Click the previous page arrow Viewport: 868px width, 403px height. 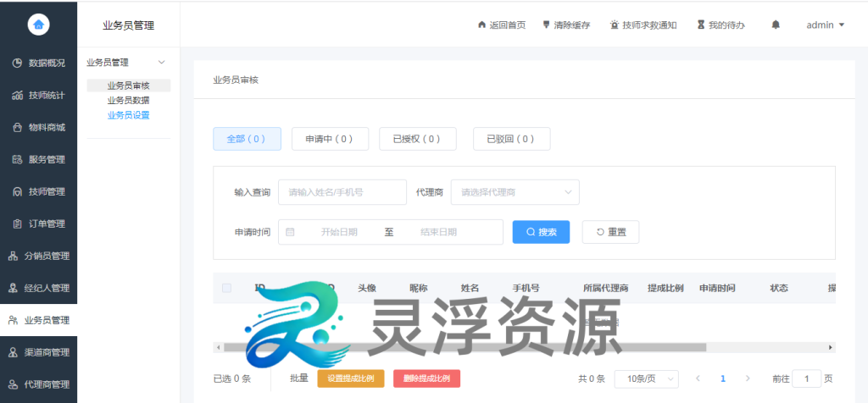coord(698,378)
